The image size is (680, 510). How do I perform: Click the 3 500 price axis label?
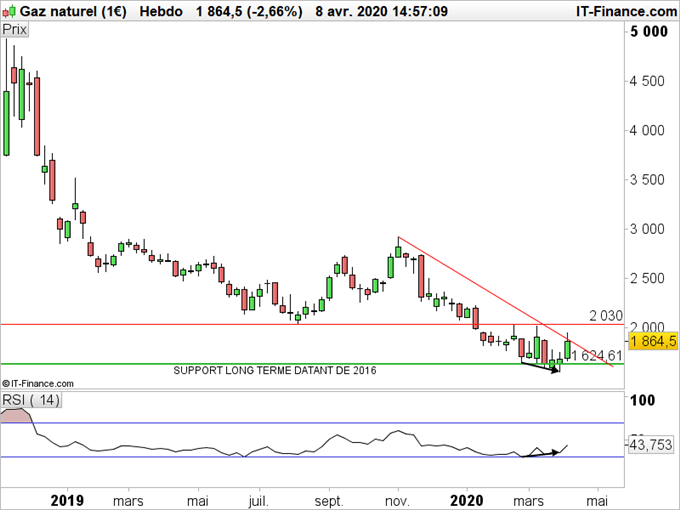(x=647, y=180)
